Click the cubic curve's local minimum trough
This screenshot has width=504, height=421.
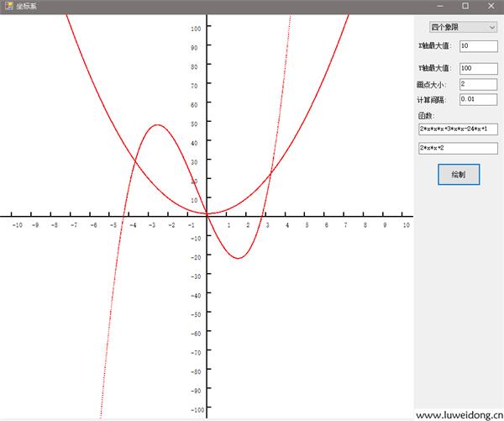click(x=238, y=258)
